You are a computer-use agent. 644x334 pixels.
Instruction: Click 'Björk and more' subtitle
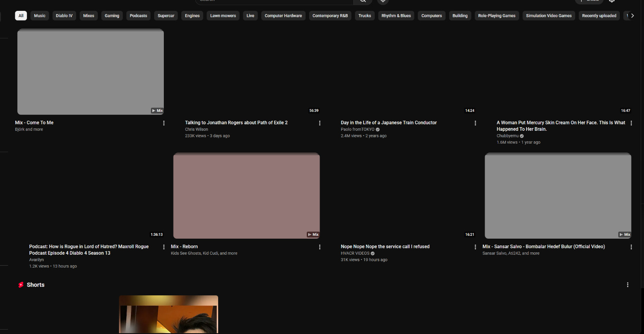click(x=29, y=130)
